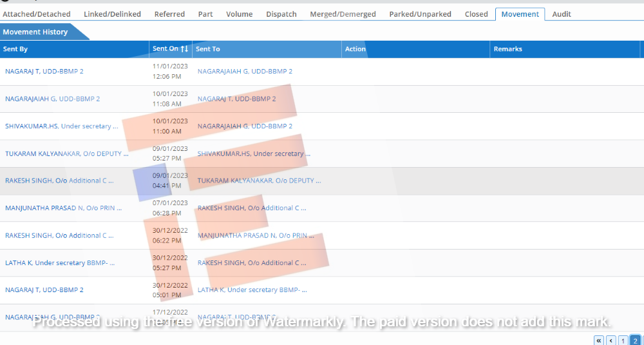The height and width of the screenshot is (345, 644).
Task: Click the Sent To column header
Action: pos(208,49)
